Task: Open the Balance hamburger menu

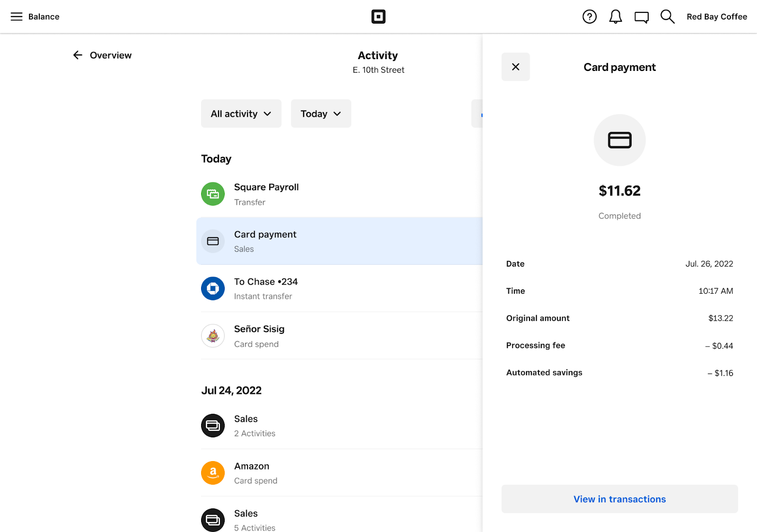Action: click(17, 17)
